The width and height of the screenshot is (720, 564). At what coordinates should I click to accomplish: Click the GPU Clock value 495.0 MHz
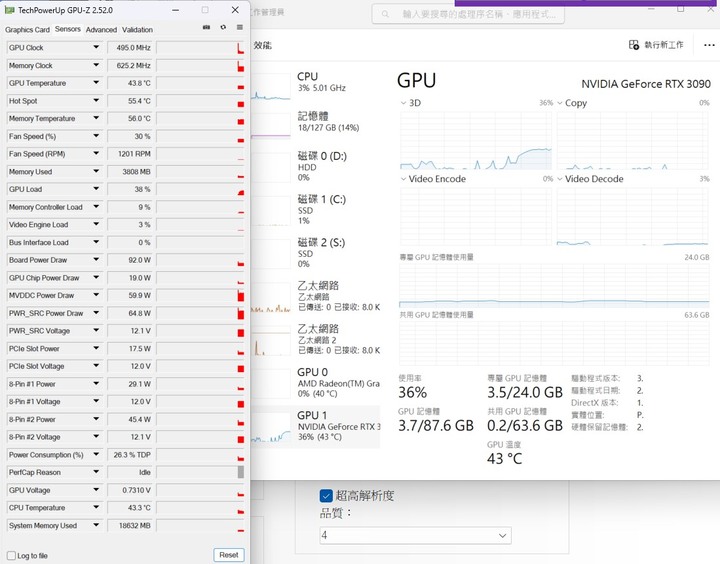tap(130, 47)
